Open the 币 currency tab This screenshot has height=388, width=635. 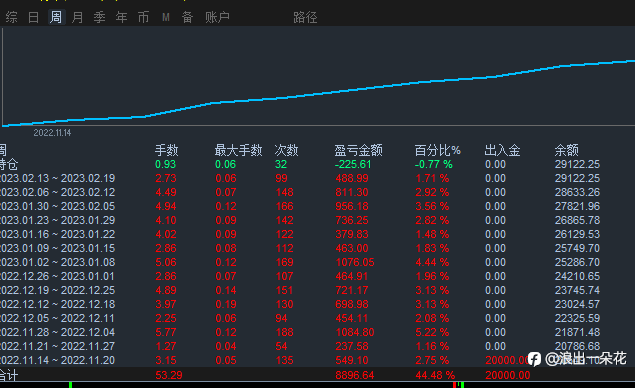[x=143, y=17]
